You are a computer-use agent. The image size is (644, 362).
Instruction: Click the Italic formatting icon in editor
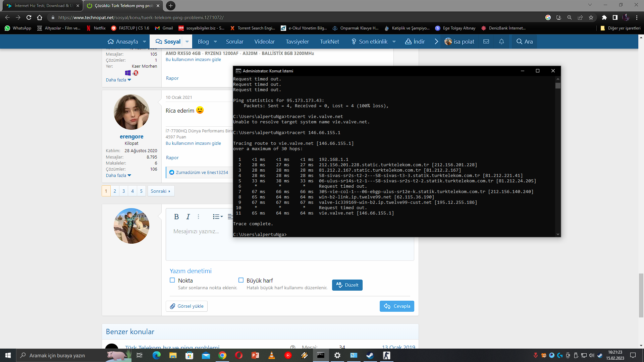188,217
